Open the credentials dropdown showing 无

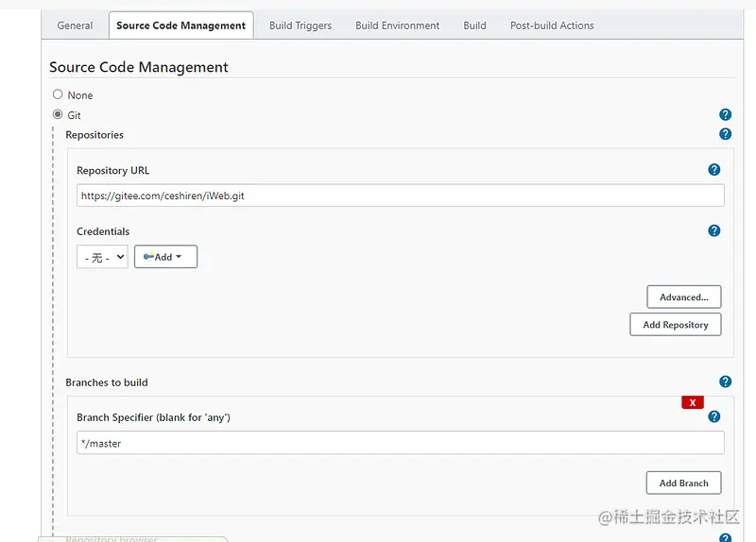[x=102, y=257]
